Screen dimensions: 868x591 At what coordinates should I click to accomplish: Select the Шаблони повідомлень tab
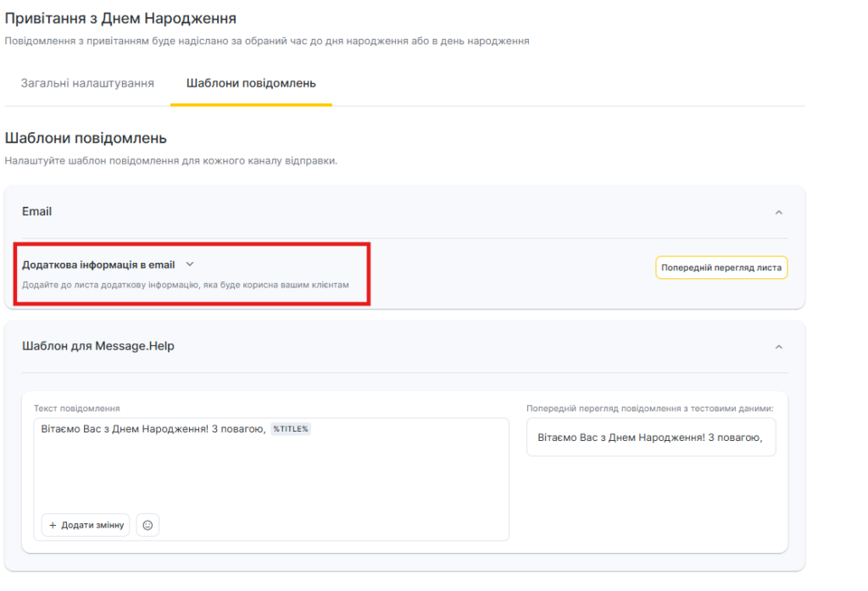coord(251,83)
